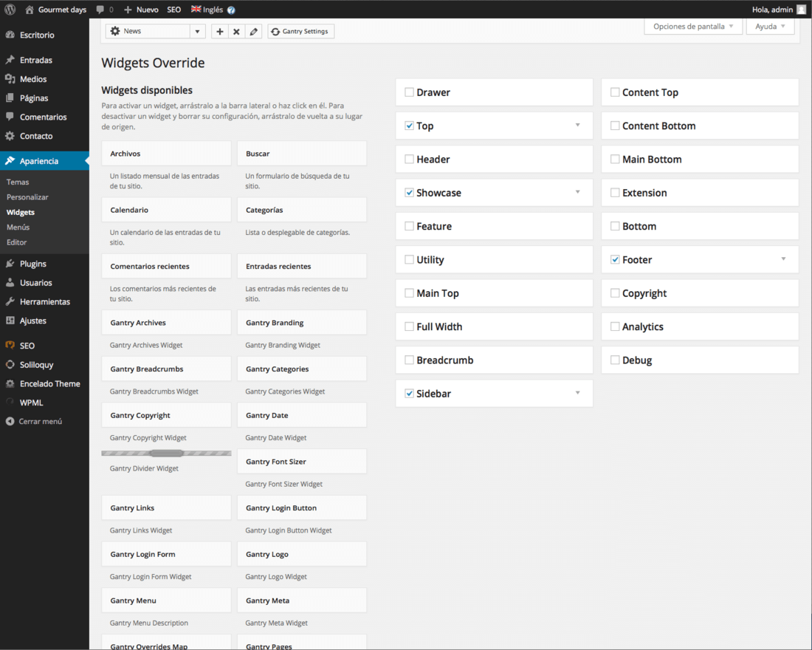Click the admin user avatar
The height and width of the screenshot is (650, 812).
click(801, 10)
